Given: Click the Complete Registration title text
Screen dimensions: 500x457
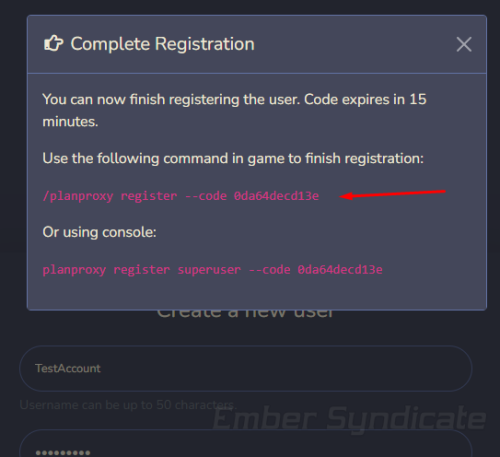Looking at the screenshot, I should coord(162,44).
